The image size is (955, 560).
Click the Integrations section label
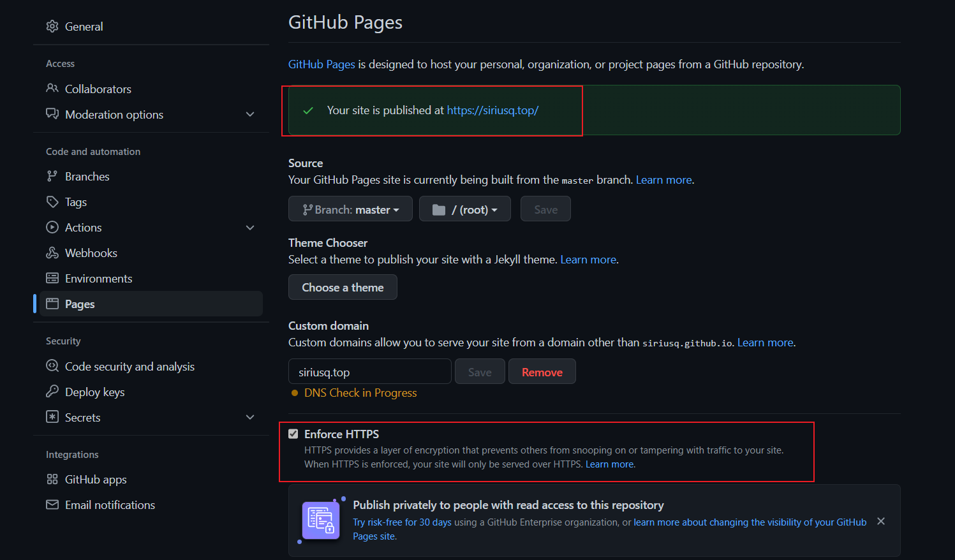click(x=72, y=455)
